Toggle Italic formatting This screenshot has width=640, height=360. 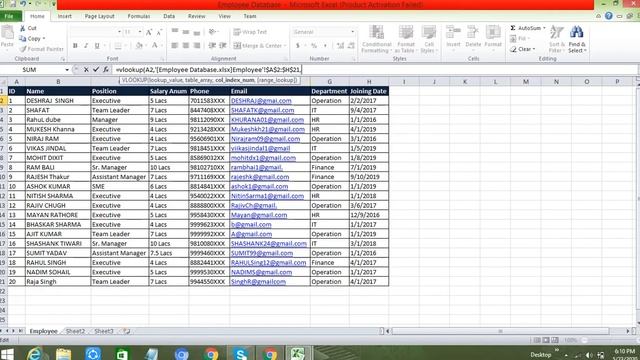click(86, 46)
